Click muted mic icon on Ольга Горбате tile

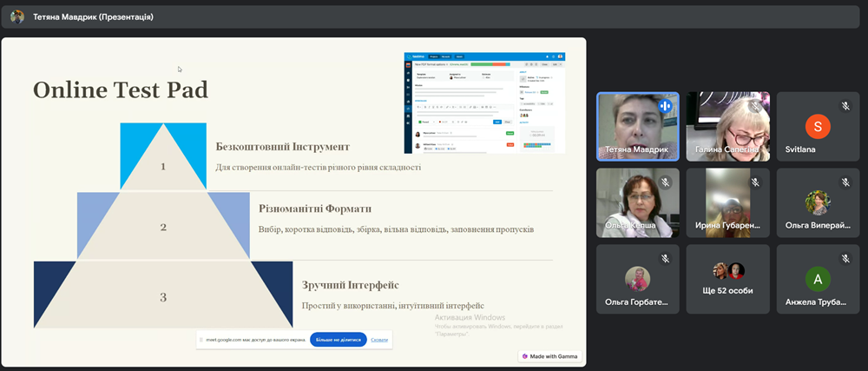pyautogui.click(x=665, y=258)
